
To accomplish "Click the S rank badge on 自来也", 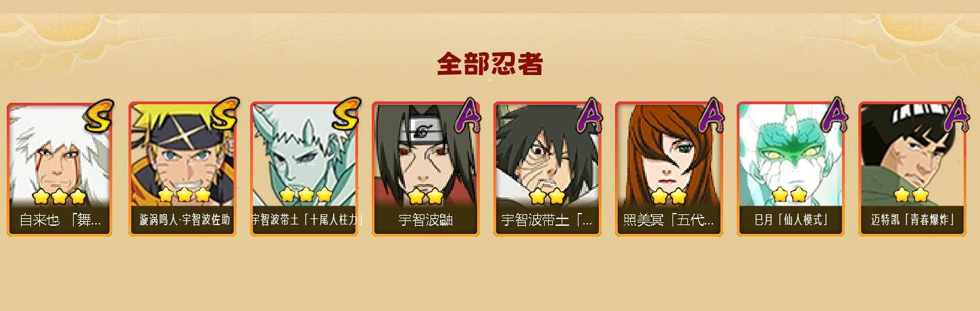I will pyautogui.click(x=99, y=116).
